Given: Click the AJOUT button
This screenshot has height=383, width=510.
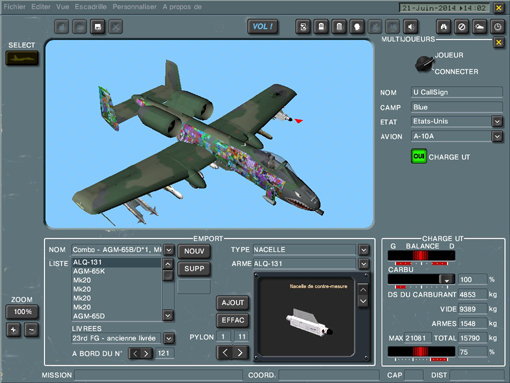Looking at the screenshot, I should (233, 303).
